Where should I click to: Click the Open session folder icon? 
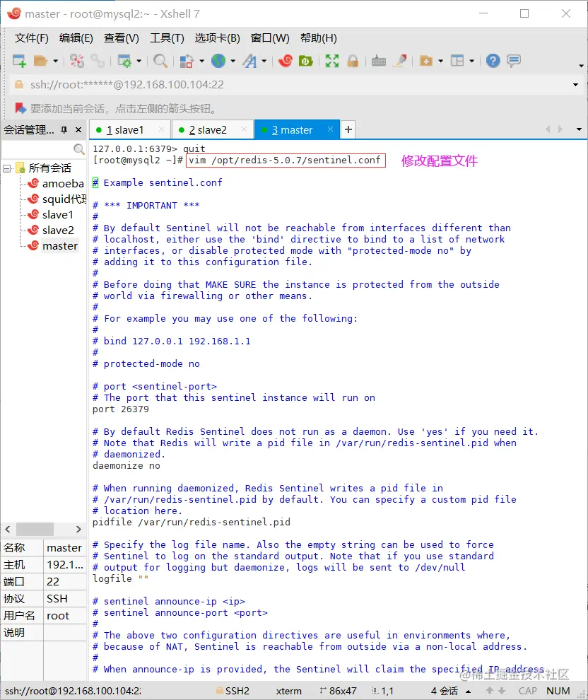point(40,61)
